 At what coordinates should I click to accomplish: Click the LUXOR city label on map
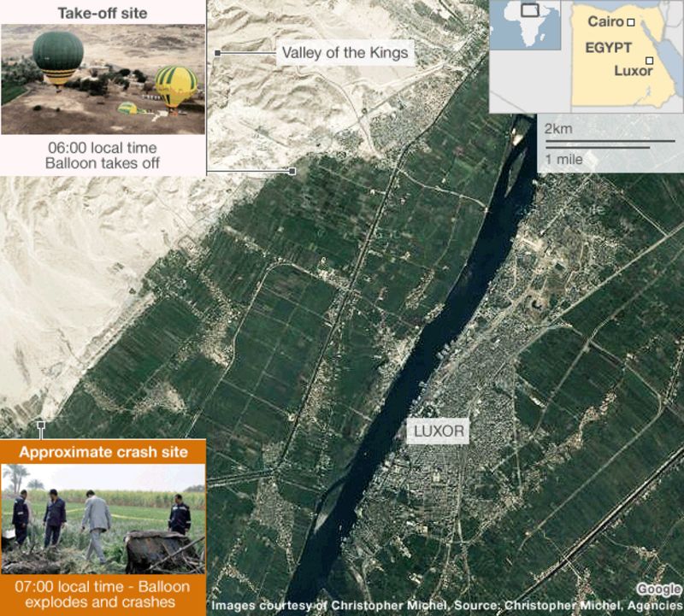click(x=439, y=431)
